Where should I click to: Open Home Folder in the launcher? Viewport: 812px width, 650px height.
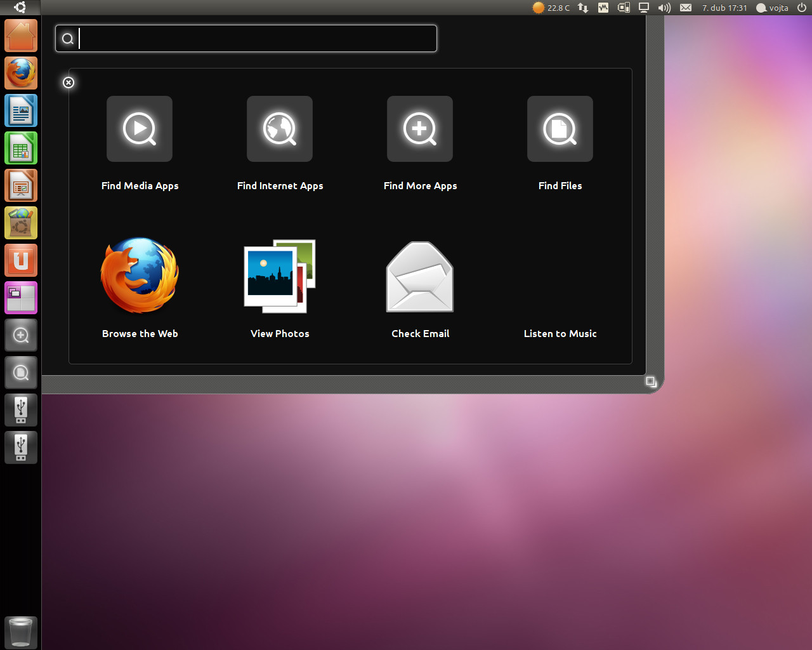pyautogui.click(x=21, y=36)
